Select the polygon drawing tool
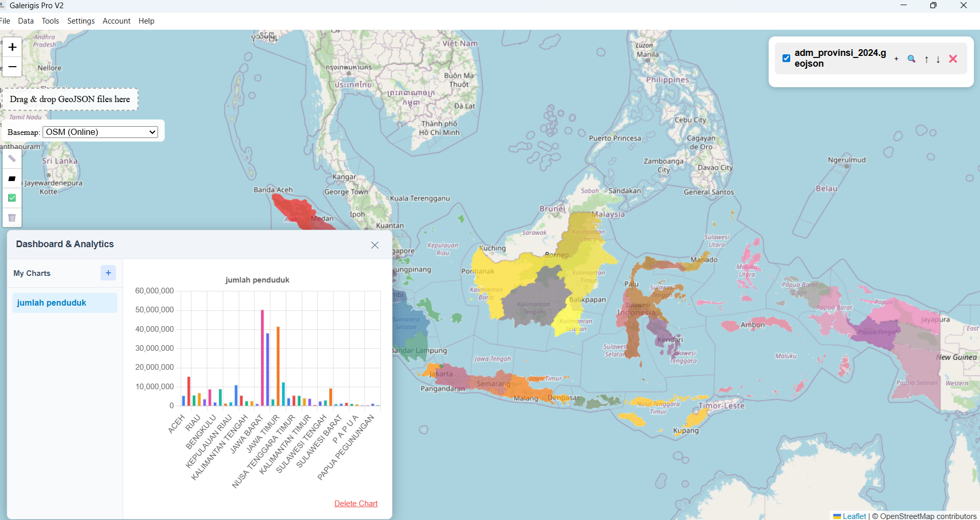 (x=11, y=178)
